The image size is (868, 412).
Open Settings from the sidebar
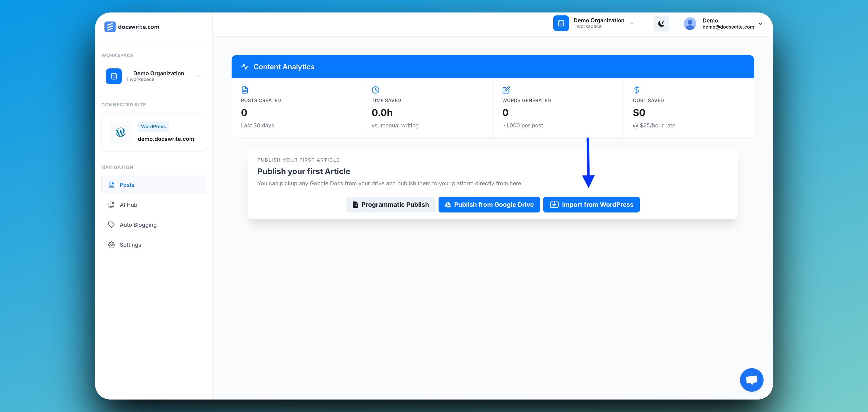click(130, 244)
